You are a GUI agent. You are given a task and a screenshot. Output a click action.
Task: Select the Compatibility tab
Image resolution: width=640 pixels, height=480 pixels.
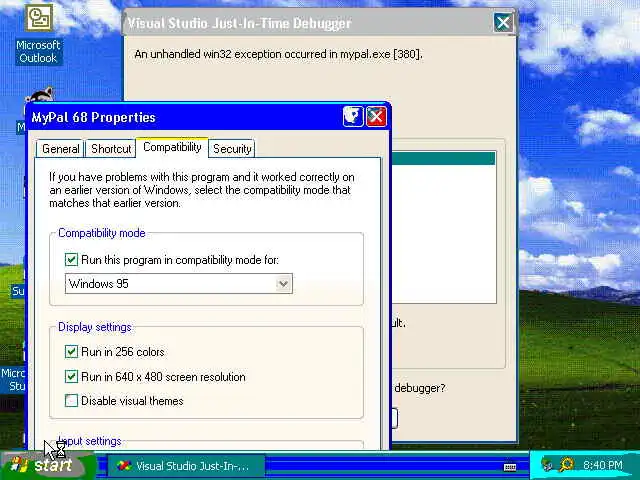172,147
